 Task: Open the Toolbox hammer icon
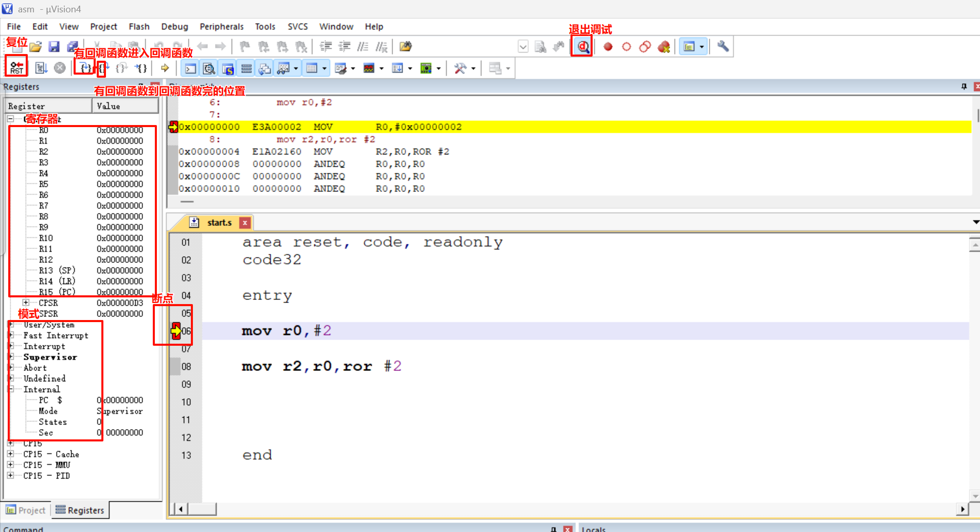[460, 68]
